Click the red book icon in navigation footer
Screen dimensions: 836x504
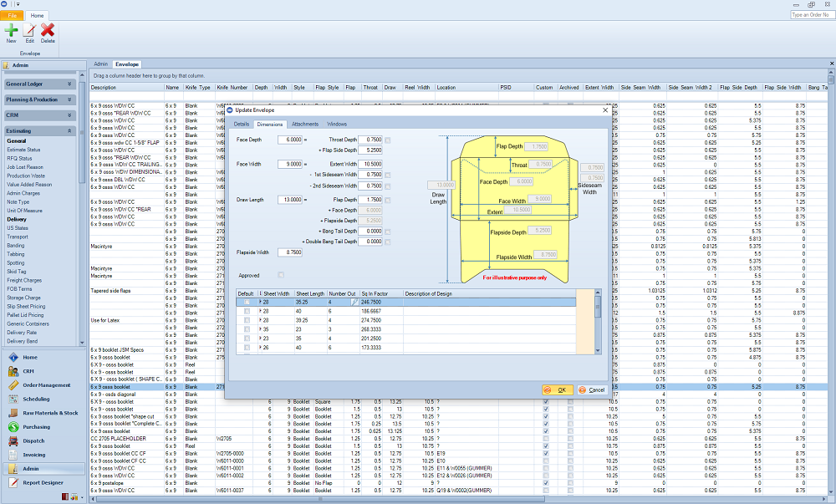pos(65,496)
